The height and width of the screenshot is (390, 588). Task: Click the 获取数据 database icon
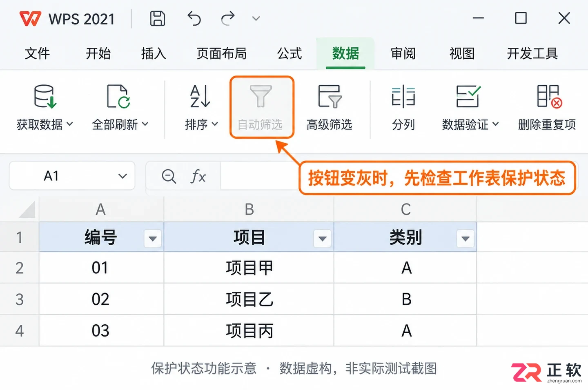click(x=45, y=97)
